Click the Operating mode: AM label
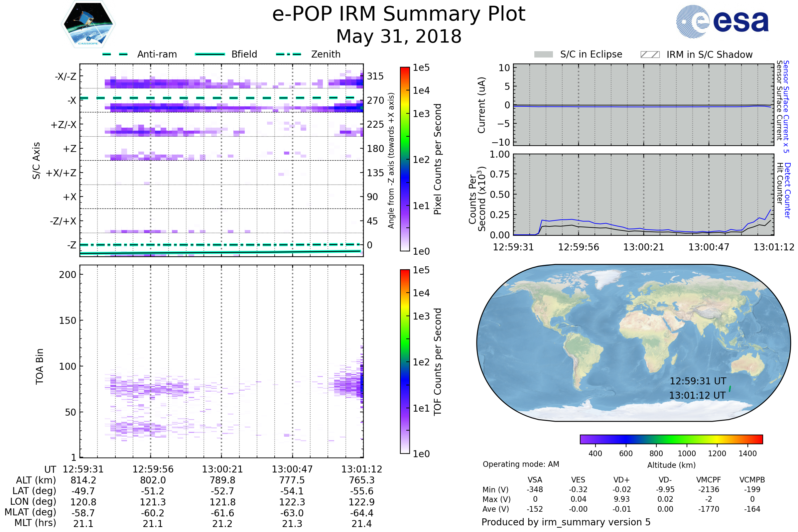Viewport: 798px width, 532px height. coord(521,464)
